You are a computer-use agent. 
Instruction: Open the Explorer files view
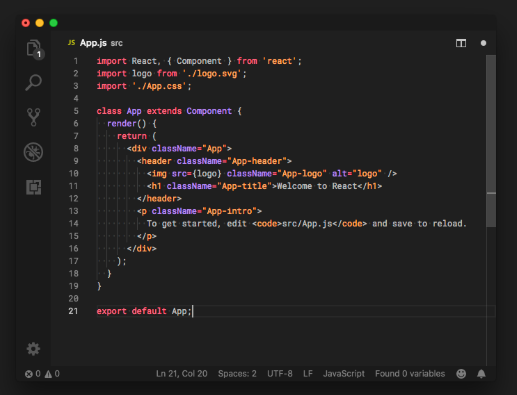click(x=34, y=49)
